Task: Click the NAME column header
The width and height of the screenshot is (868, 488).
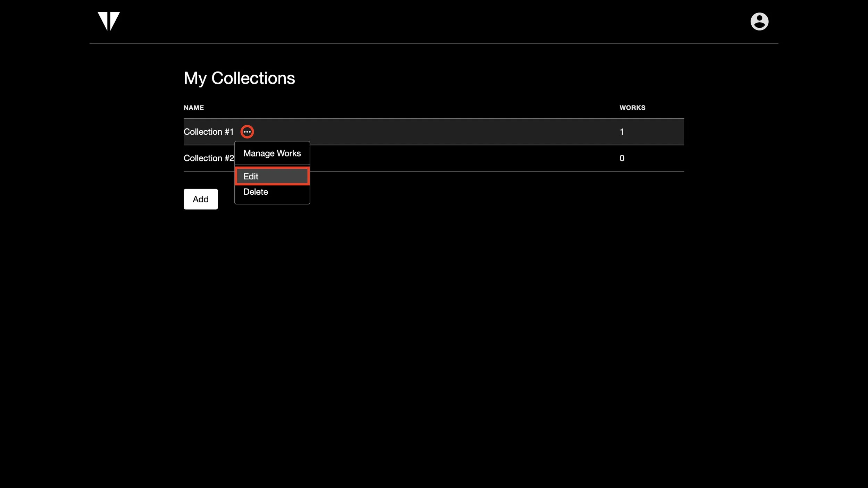Action: click(x=194, y=108)
